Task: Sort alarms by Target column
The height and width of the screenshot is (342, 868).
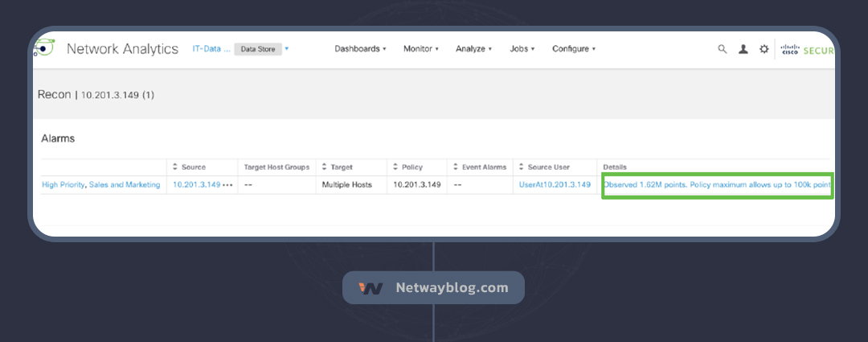Action: (324, 167)
